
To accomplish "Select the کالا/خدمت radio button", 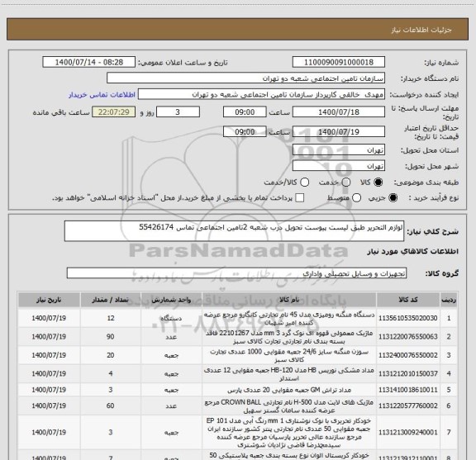I will coord(304,183).
